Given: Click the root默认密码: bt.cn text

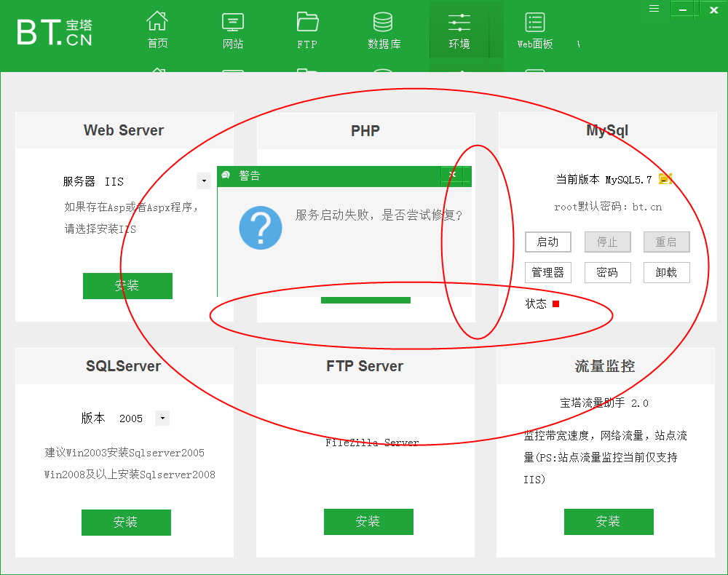Looking at the screenshot, I should click(608, 207).
